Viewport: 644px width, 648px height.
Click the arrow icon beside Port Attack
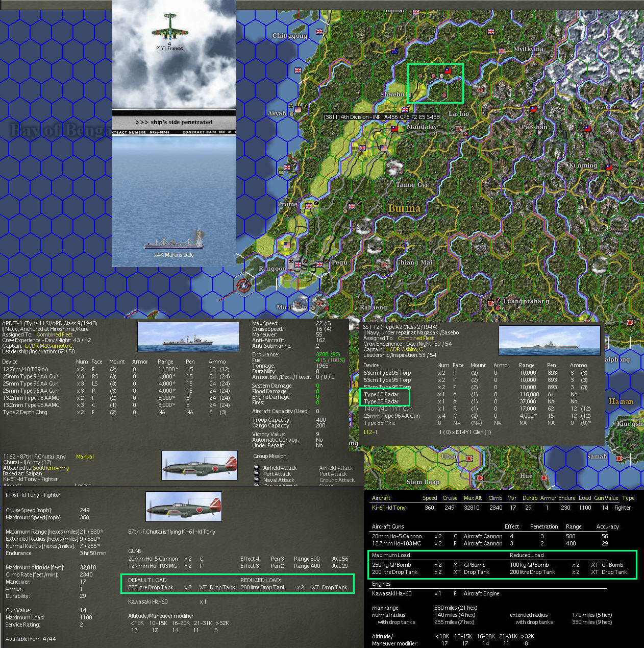256,473
